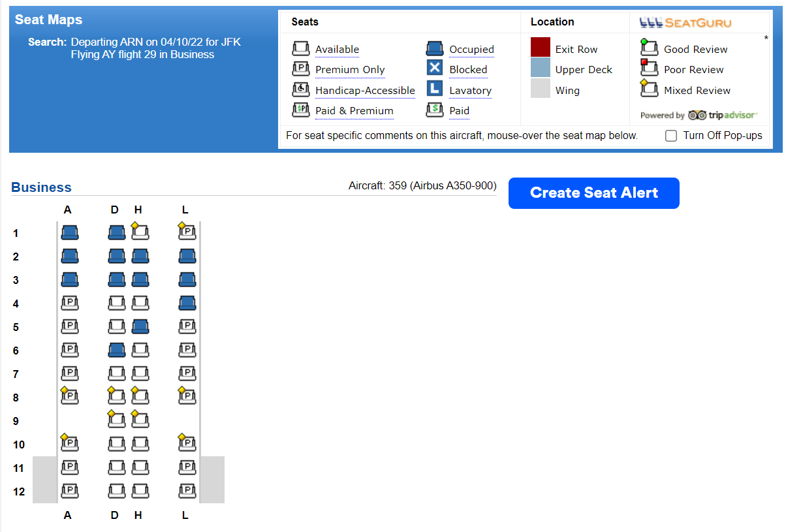Pick premium seat 12L

(187, 491)
